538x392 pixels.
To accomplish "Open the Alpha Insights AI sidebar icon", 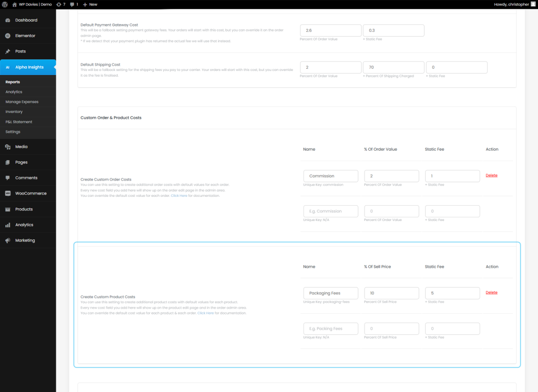I will [7, 67].
